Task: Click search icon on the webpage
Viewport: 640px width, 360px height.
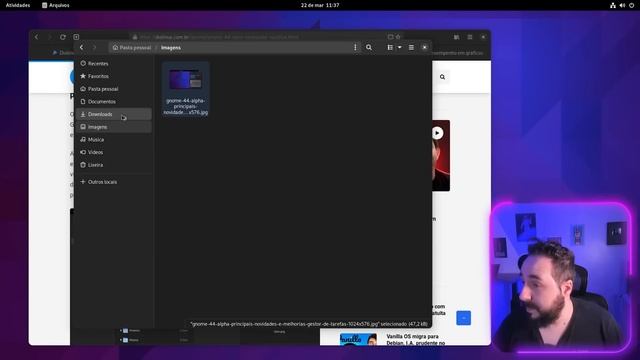Action: (442, 77)
